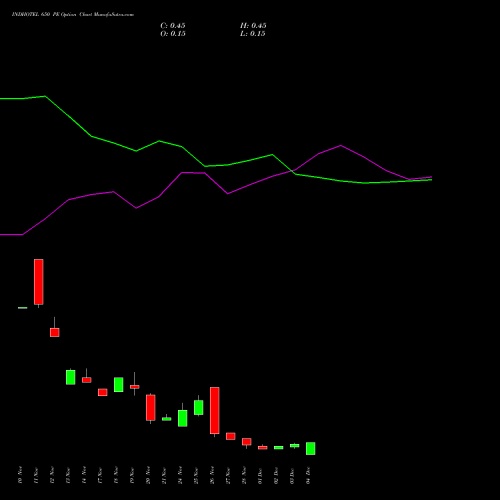Click the long red candle on 26 Nov

[215, 410]
